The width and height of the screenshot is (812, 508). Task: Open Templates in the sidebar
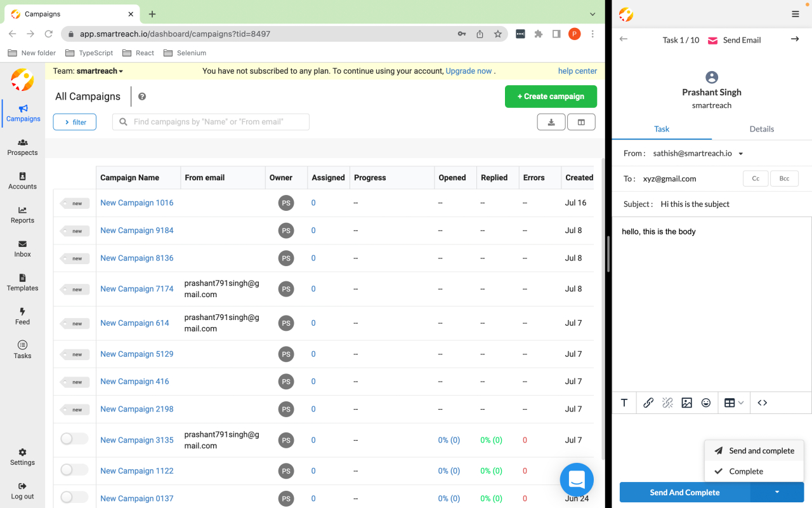point(23,283)
